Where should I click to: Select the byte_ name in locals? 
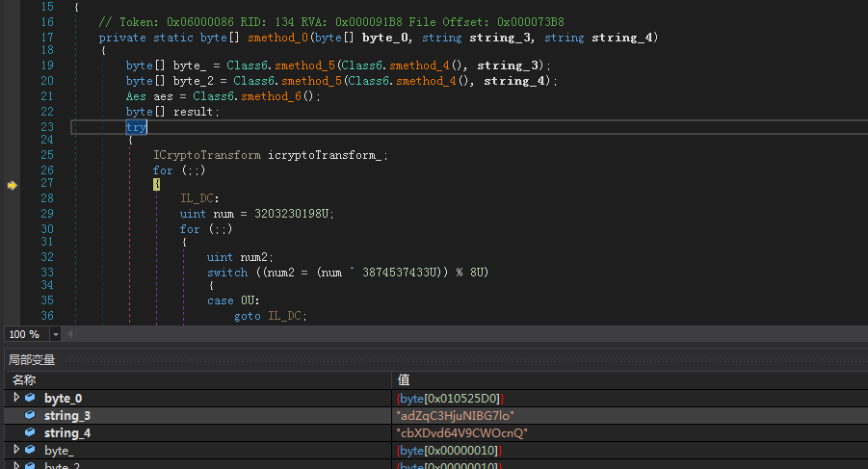59,450
